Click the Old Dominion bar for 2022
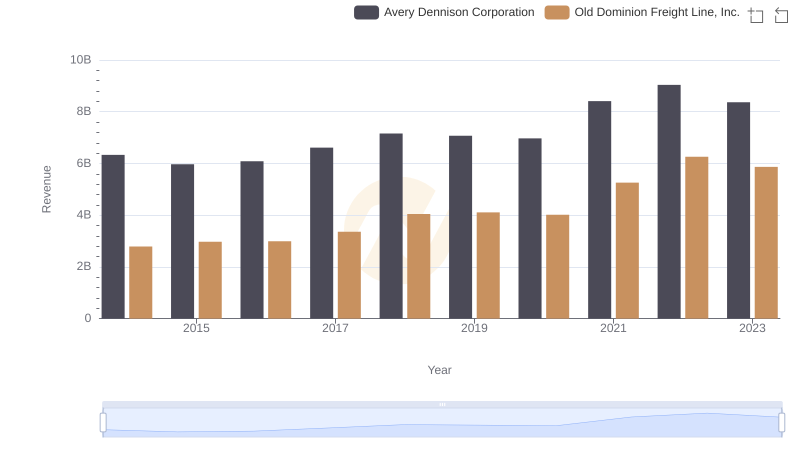800x461 pixels. point(696,238)
